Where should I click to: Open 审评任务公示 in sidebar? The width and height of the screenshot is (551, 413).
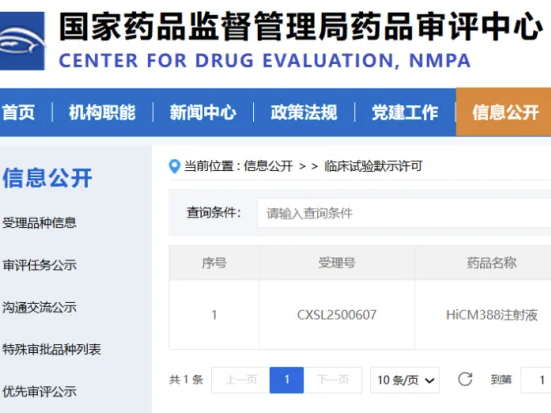(x=39, y=265)
